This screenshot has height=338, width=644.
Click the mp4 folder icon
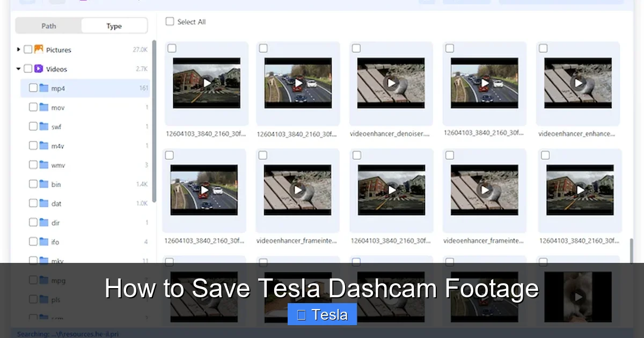click(44, 88)
